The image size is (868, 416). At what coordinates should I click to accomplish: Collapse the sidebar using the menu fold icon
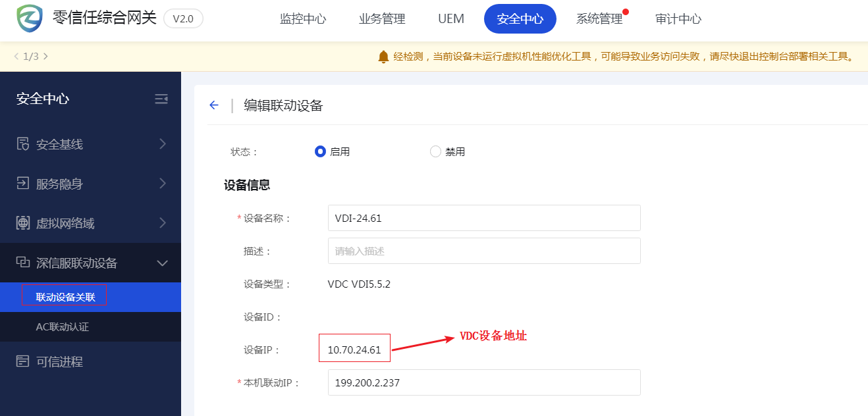click(161, 99)
